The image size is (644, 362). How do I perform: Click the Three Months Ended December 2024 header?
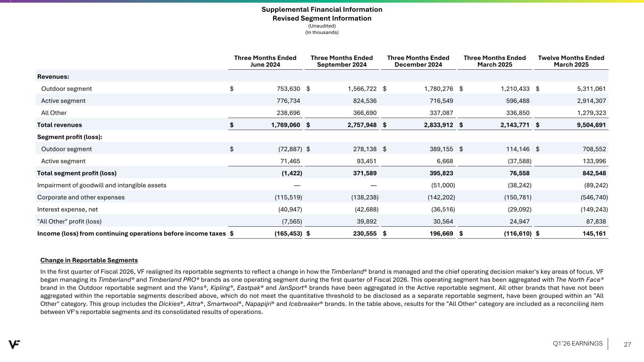[418, 61]
